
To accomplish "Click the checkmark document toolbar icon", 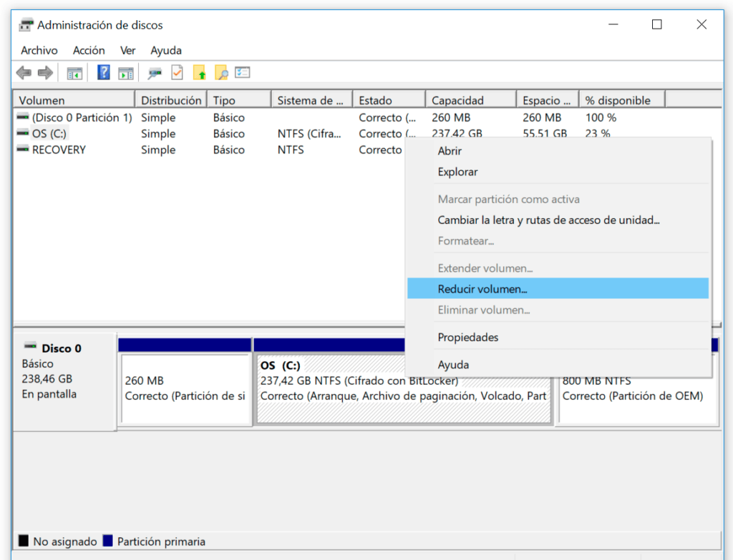I will click(x=177, y=72).
